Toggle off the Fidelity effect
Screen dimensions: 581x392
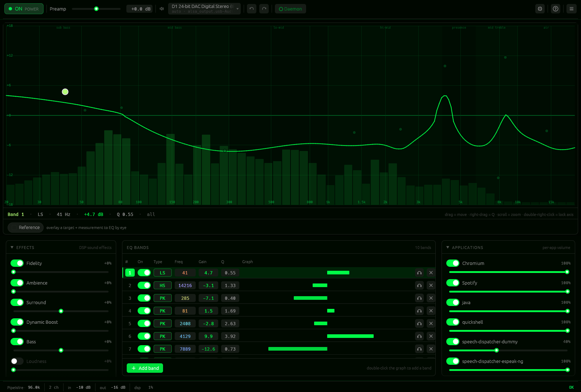pyautogui.click(x=17, y=263)
